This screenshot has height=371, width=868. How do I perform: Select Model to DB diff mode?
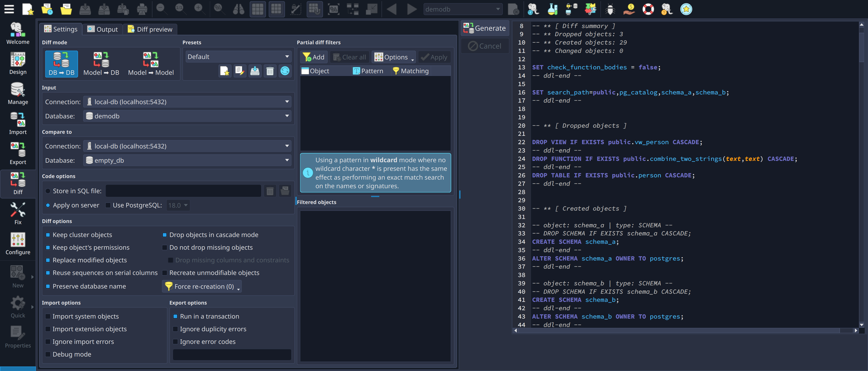[101, 64]
